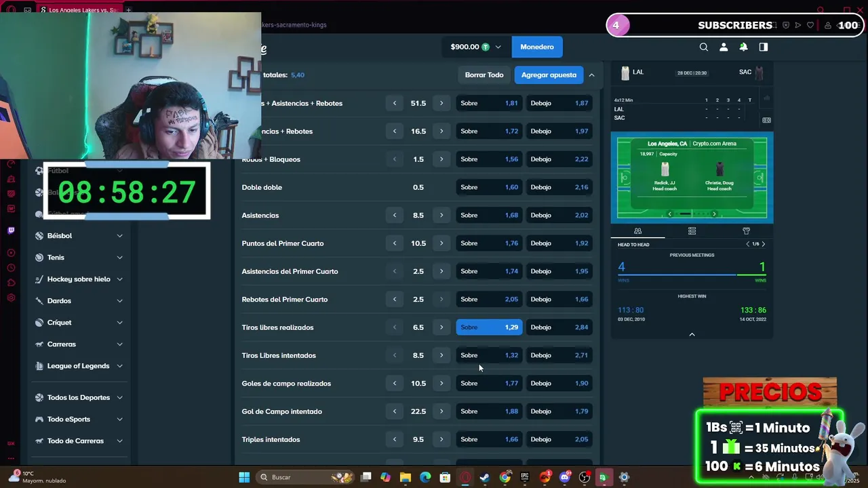Increase Asistencias line above 8.5
The height and width of the screenshot is (488, 868).
tap(441, 216)
